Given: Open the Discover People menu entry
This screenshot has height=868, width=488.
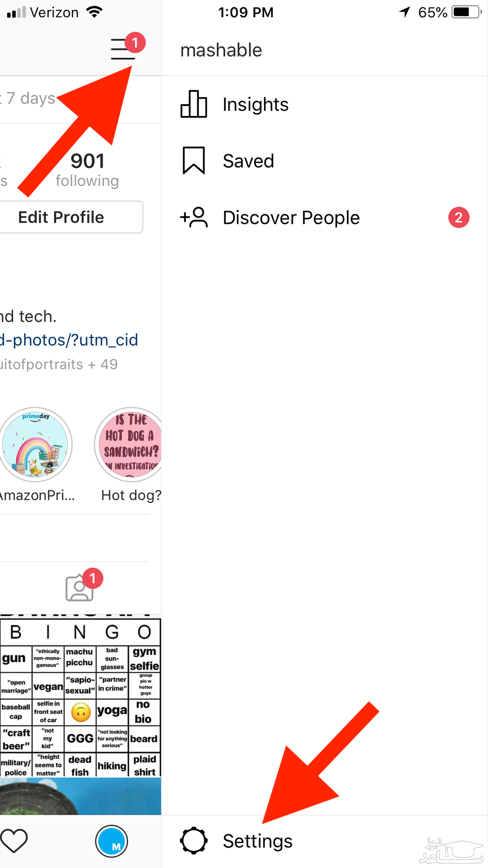Looking at the screenshot, I should (325, 217).
